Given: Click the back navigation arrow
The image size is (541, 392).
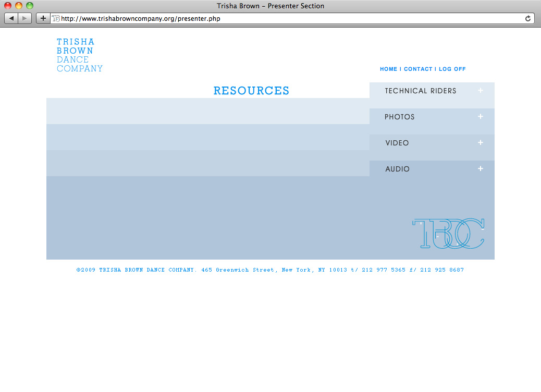Looking at the screenshot, I should [x=11, y=18].
